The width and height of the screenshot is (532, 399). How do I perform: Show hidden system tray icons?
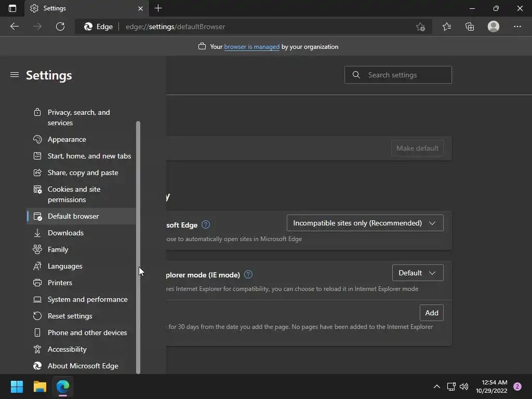click(437, 387)
